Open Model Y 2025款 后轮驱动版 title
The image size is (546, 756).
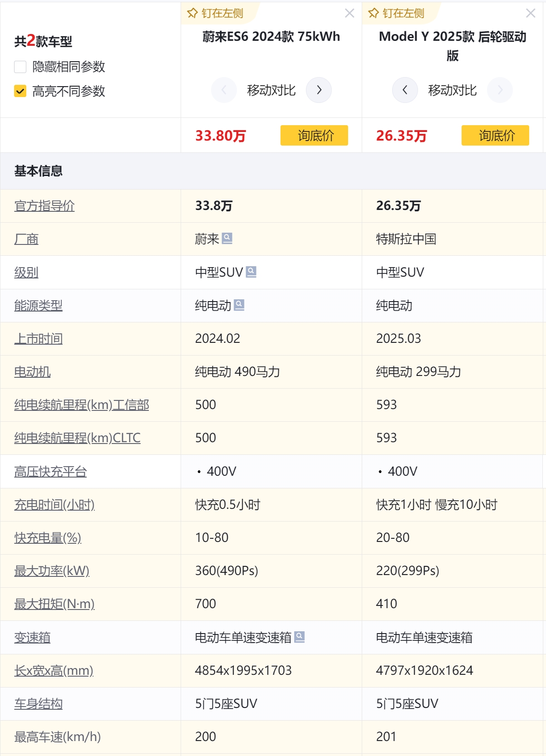[x=453, y=46]
